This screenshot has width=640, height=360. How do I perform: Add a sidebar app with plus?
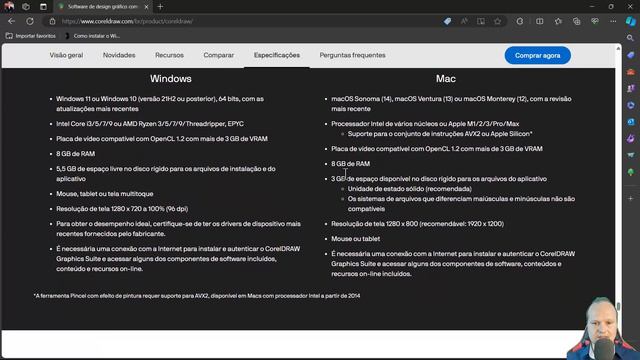click(631, 198)
